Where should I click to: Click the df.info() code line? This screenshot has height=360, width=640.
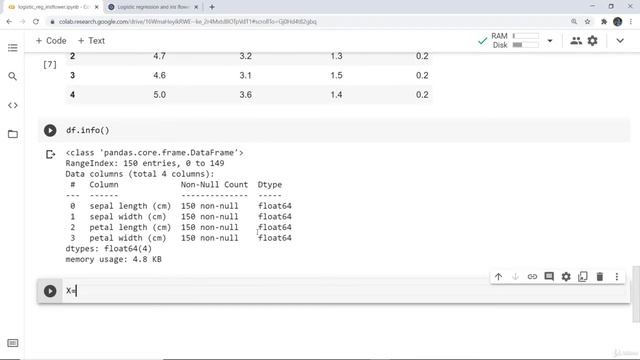[88, 131]
